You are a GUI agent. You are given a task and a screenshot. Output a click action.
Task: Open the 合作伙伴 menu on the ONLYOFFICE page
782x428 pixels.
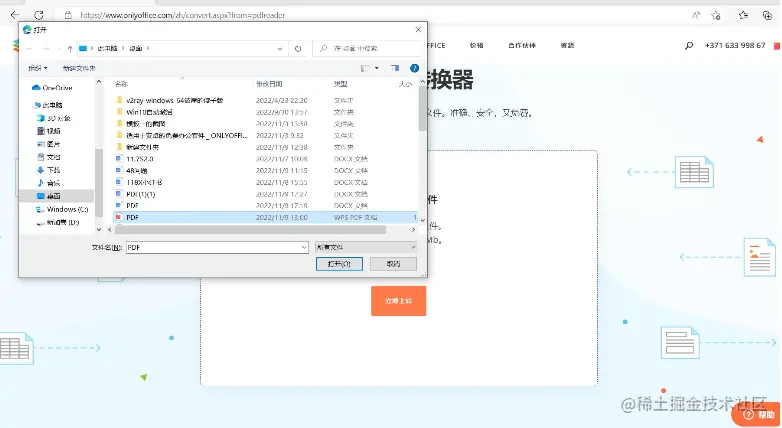point(522,45)
